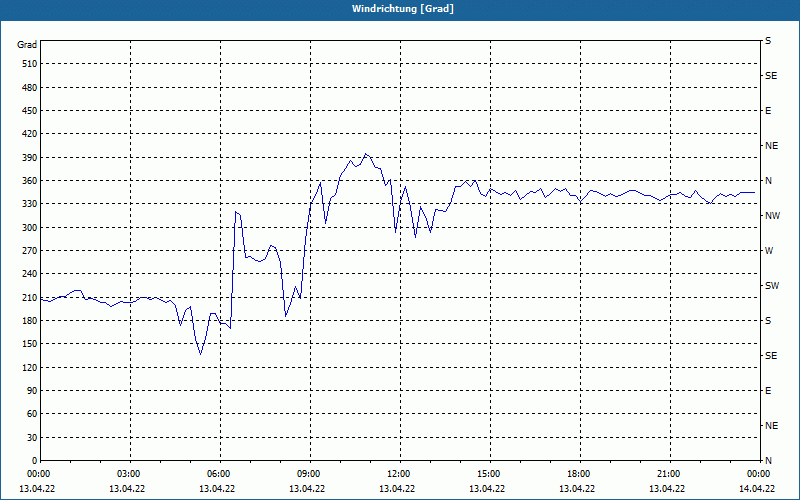Click the E compass label level with 450
800x500 pixels.
[768, 111]
